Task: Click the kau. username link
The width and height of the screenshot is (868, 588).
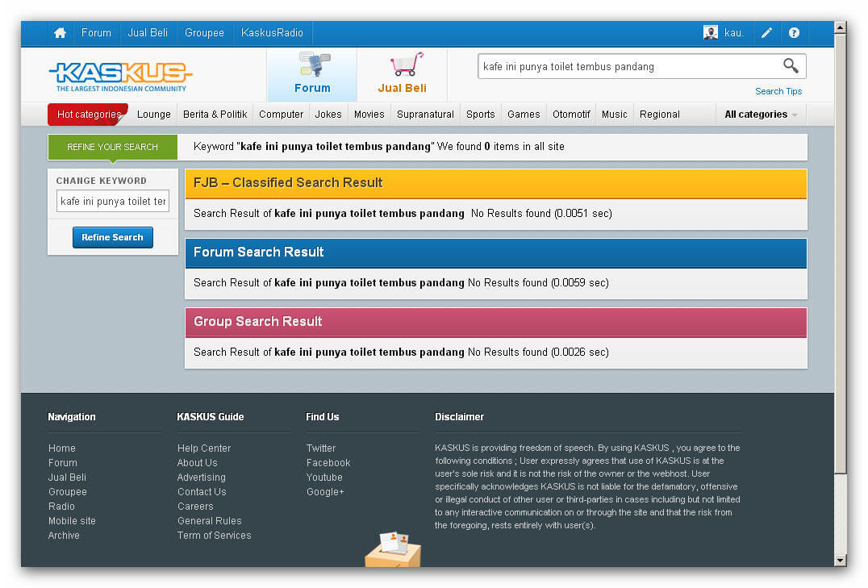Action: [733, 33]
